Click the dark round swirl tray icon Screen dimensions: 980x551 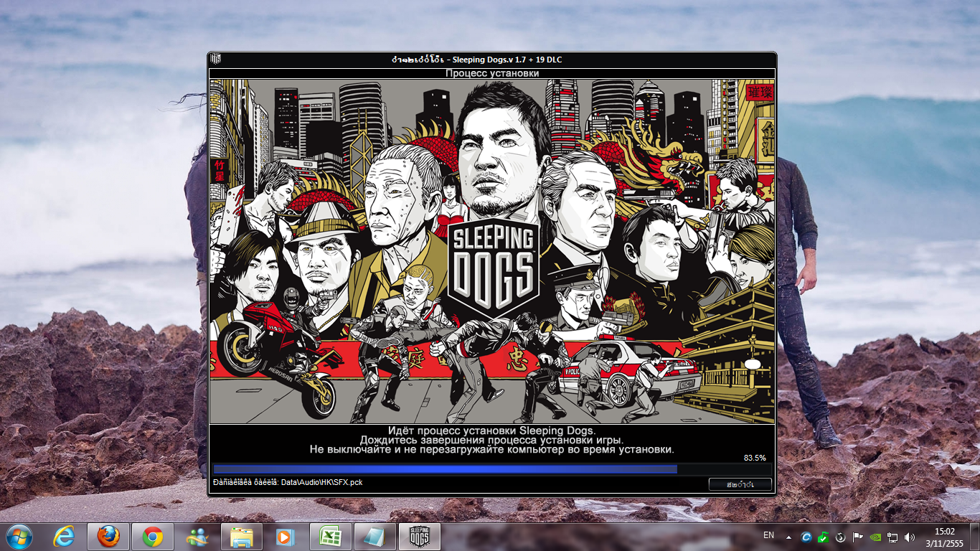pyautogui.click(x=840, y=537)
